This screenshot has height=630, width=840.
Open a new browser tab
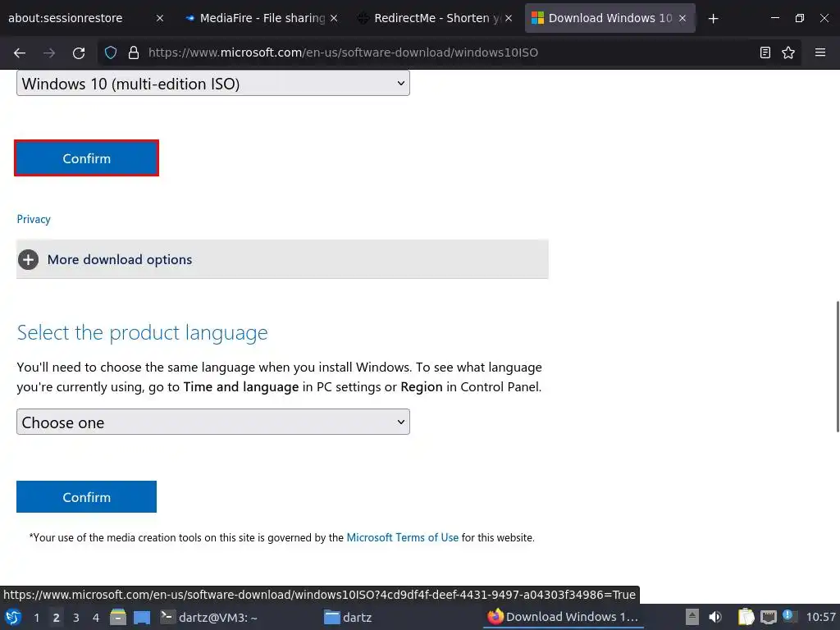click(713, 19)
